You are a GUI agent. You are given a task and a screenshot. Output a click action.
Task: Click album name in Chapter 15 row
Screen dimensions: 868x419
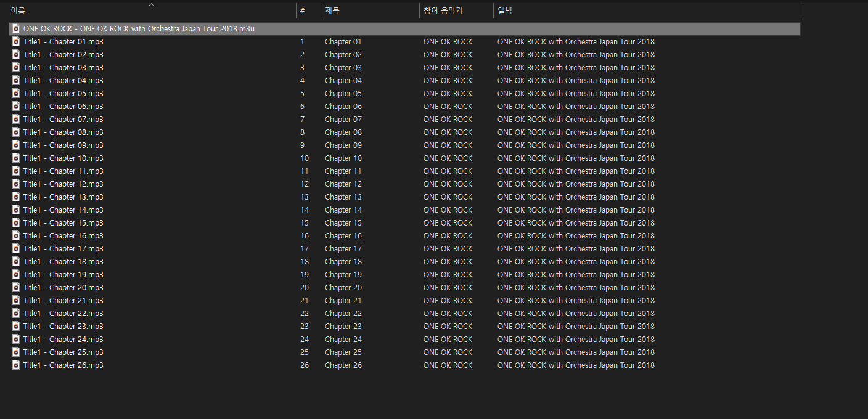pyautogui.click(x=576, y=223)
